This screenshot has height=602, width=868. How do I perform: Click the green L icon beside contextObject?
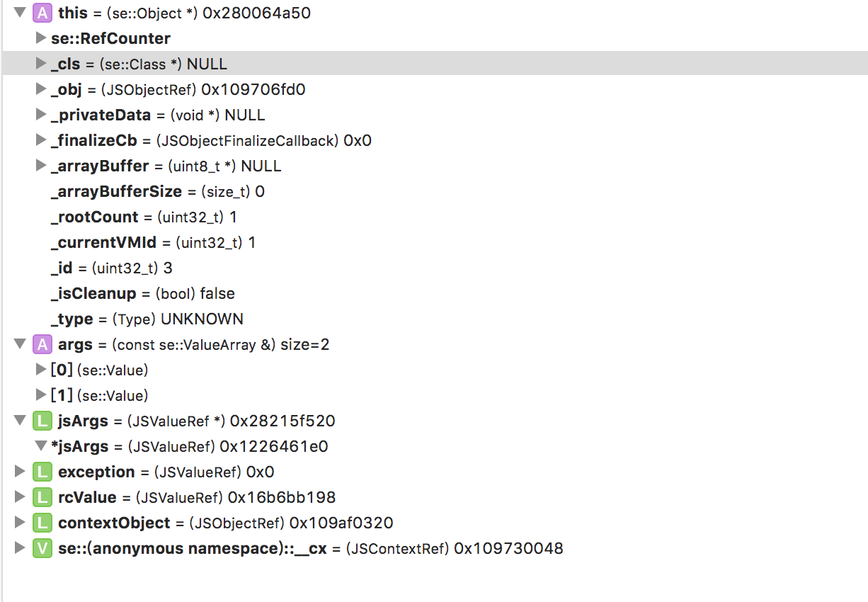click(43, 523)
